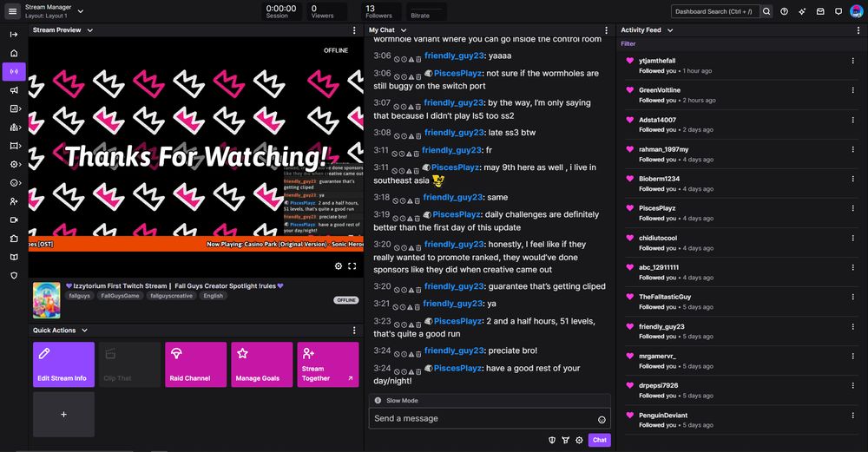Click the Raid Channel quick action
This screenshot has height=452, width=868.
196,364
